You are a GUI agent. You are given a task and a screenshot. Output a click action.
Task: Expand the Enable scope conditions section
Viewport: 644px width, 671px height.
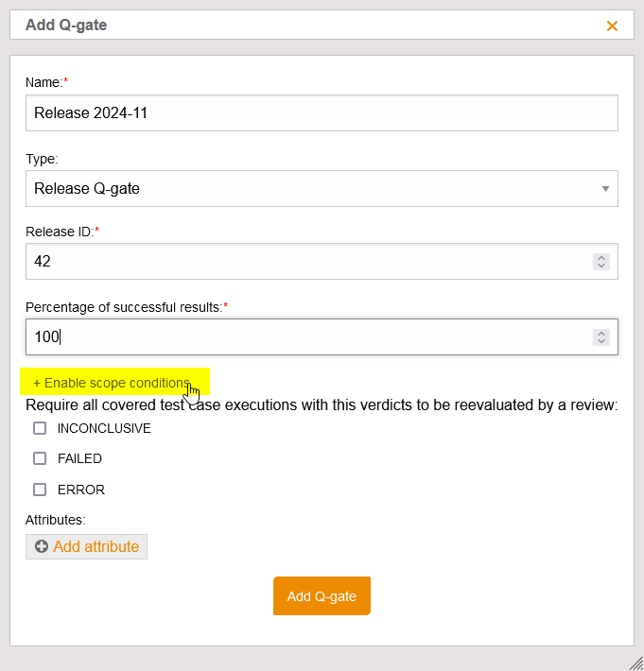(x=112, y=383)
